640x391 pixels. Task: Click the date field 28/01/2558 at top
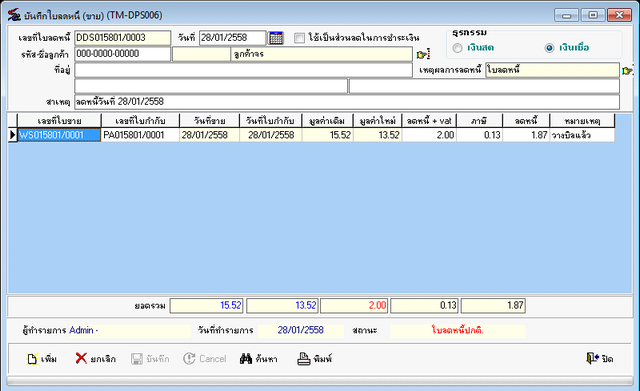coord(233,38)
